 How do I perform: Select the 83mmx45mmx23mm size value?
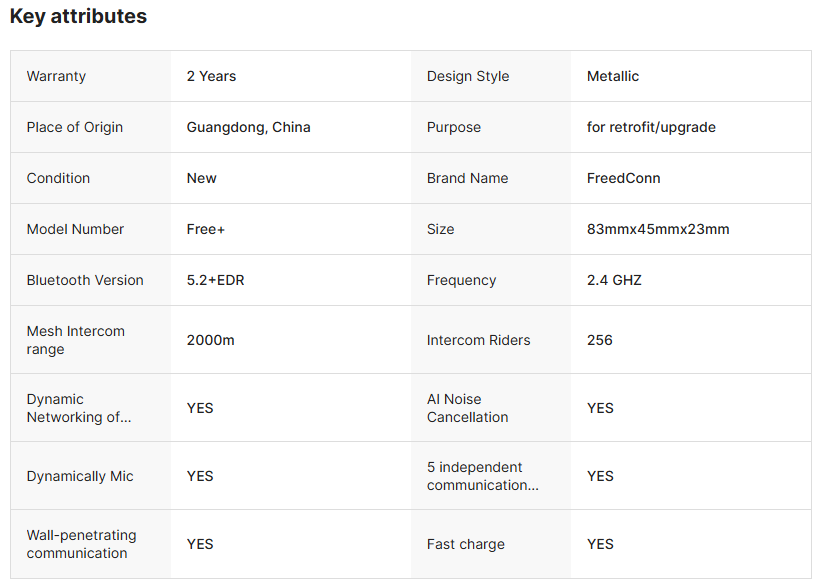[x=658, y=229]
